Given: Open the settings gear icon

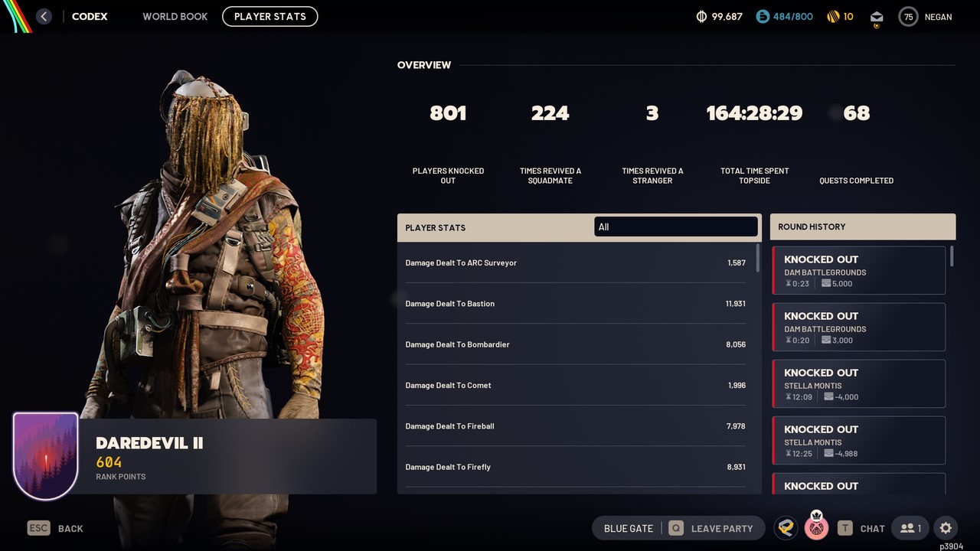Looking at the screenshot, I should [946, 528].
